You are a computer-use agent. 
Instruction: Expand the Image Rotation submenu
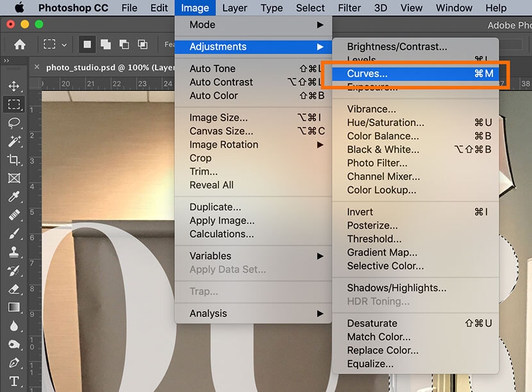tap(253, 145)
